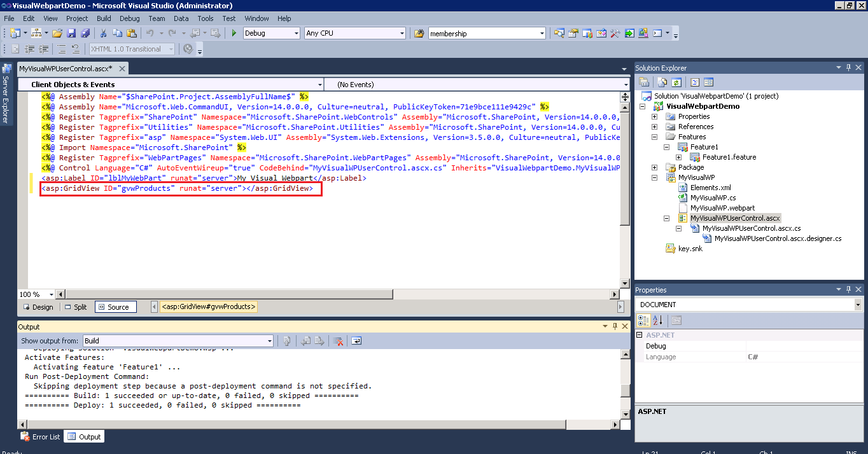Collapse the Feature1 node in Solution Explorer
The image size is (868, 454).
click(x=666, y=147)
